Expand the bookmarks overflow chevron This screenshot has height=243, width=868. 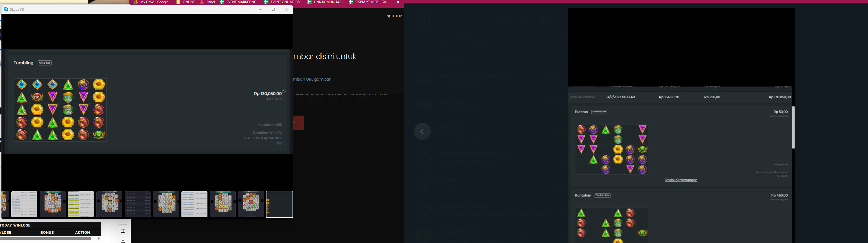coord(398,2)
